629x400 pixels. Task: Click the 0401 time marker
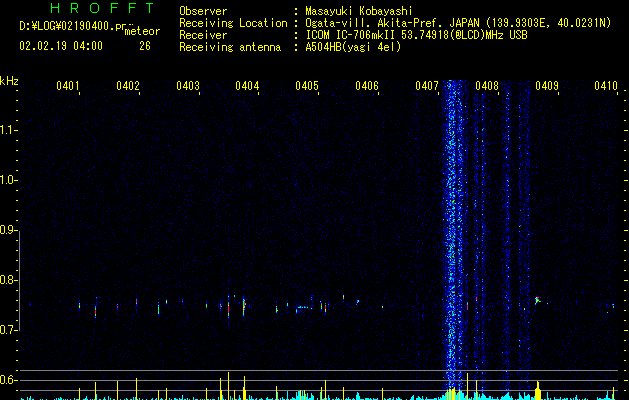click(x=67, y=86)
